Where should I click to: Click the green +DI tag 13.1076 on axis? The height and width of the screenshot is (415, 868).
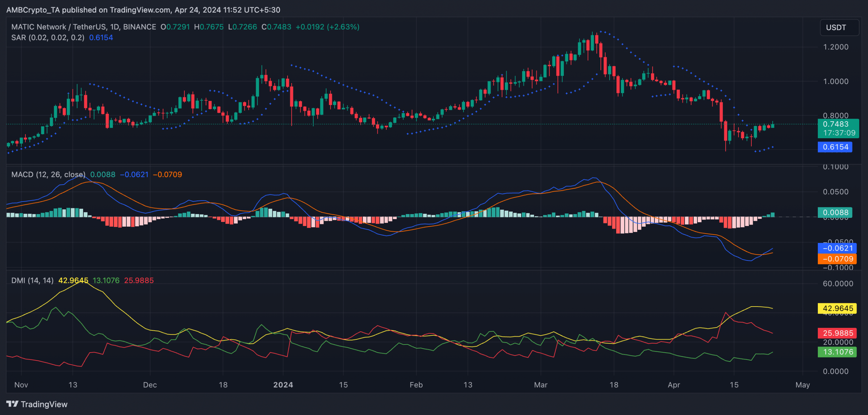837,352
